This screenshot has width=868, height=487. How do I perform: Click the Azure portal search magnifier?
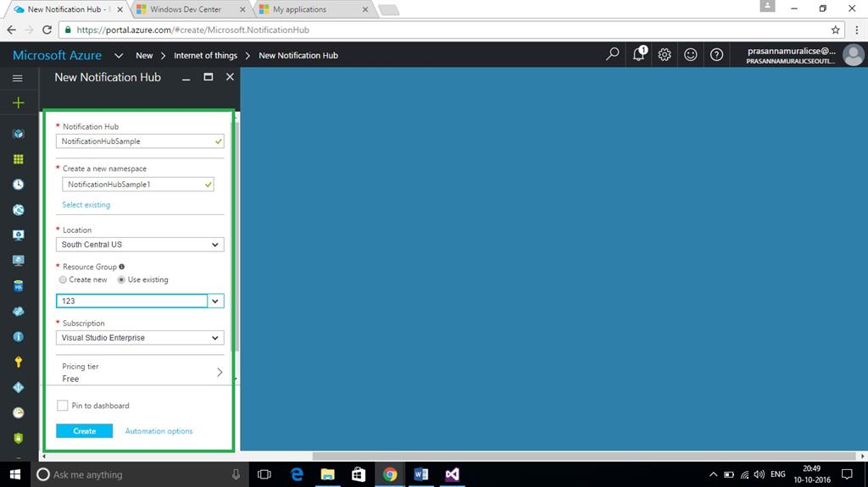(x=612, y=54)
